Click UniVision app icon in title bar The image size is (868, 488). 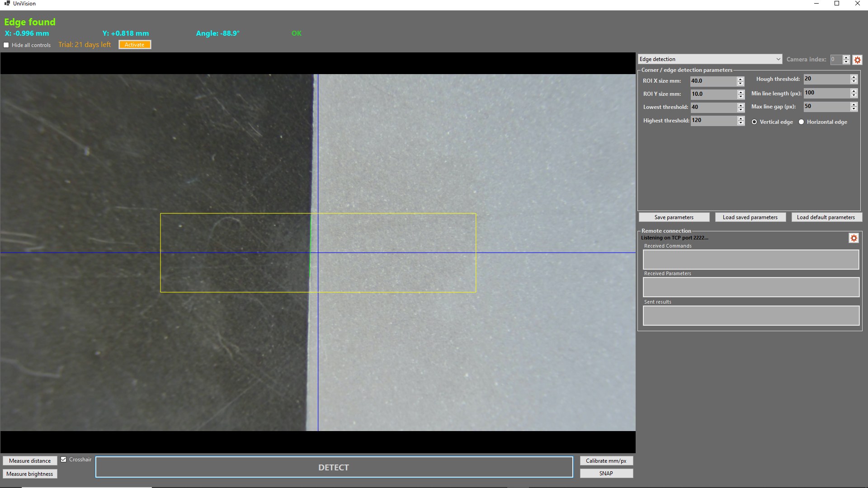pos(7,3)
